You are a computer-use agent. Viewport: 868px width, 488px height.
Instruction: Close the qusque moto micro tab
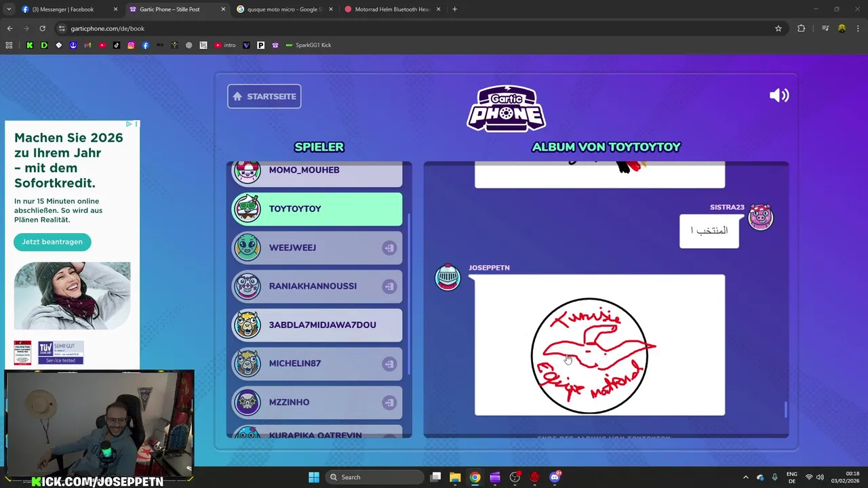click(x=330, y=9)
